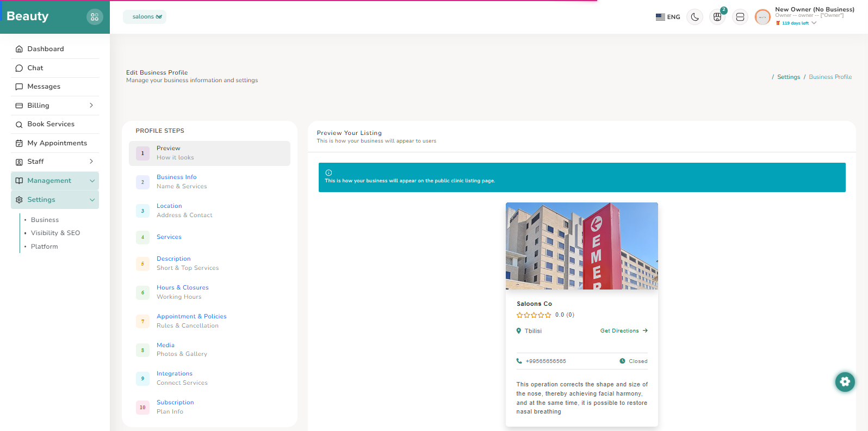Screen dimensions: 868x431
Task: Open Book Services menu label
Action: (x=51, y=124)
